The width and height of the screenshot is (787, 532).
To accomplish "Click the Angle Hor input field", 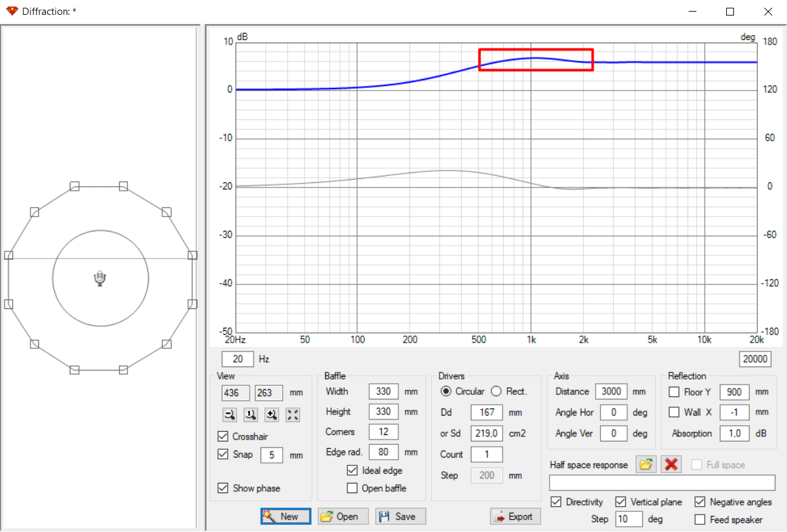I will [614, 412].
